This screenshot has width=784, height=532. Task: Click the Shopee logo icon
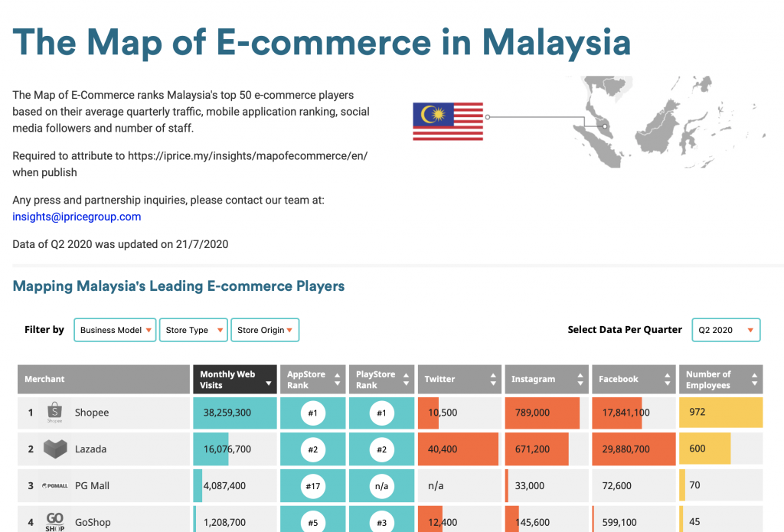(x=54, y=413)
